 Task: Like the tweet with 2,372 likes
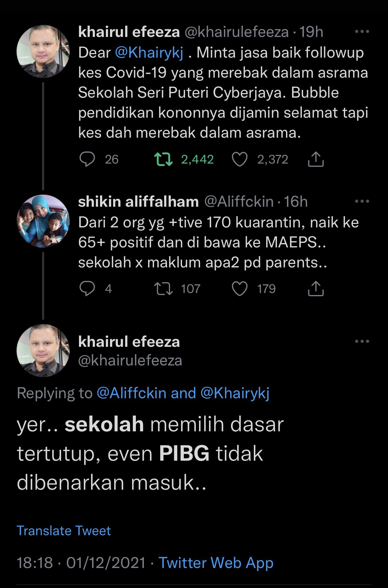click(x=239, y=159)
